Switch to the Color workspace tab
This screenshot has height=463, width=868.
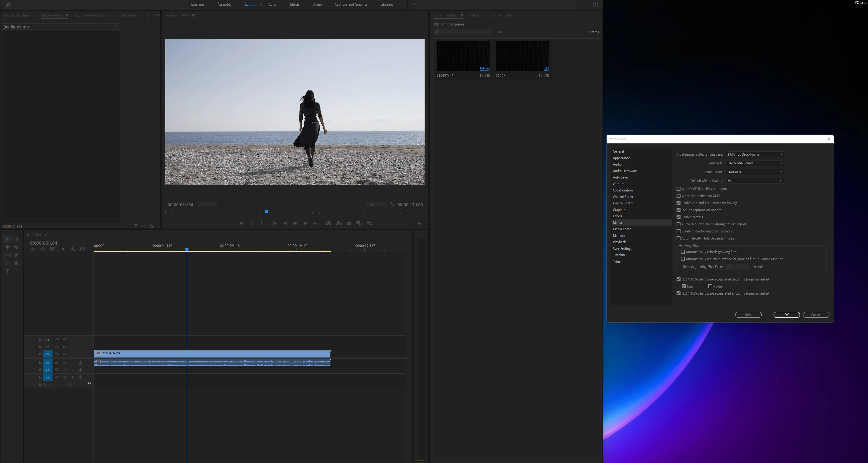click(x=272, y=4)
